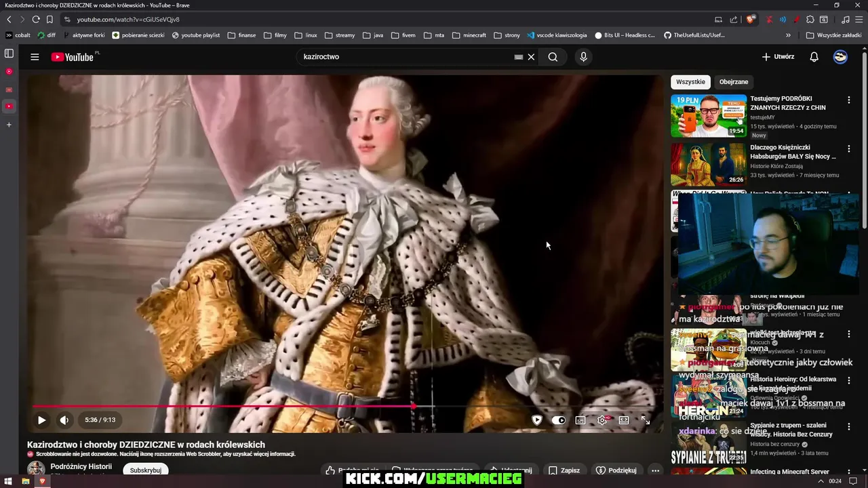Viewport: 868px width, 488px height.
Task: Open Wszystkie zakładki folder
Action: click(x=833, y=35)
